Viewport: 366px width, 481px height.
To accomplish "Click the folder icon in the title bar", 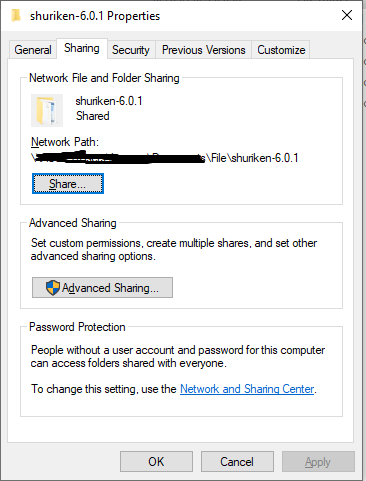I will (16, 16).
